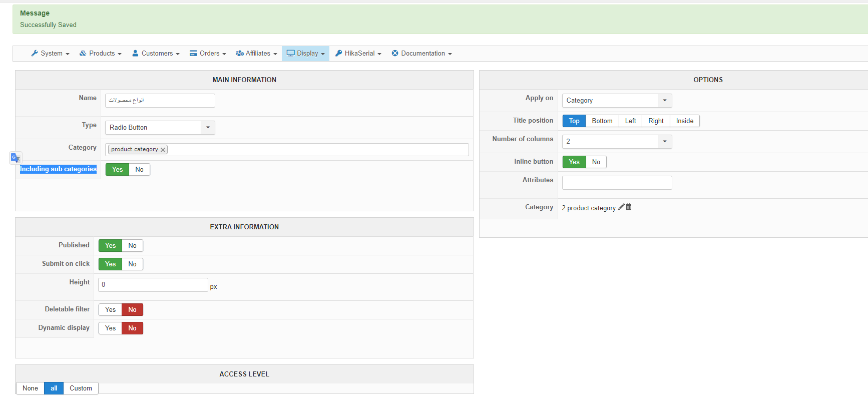Set Including sub categories to Yes
The image size is (868, 413).
point(117,169)
